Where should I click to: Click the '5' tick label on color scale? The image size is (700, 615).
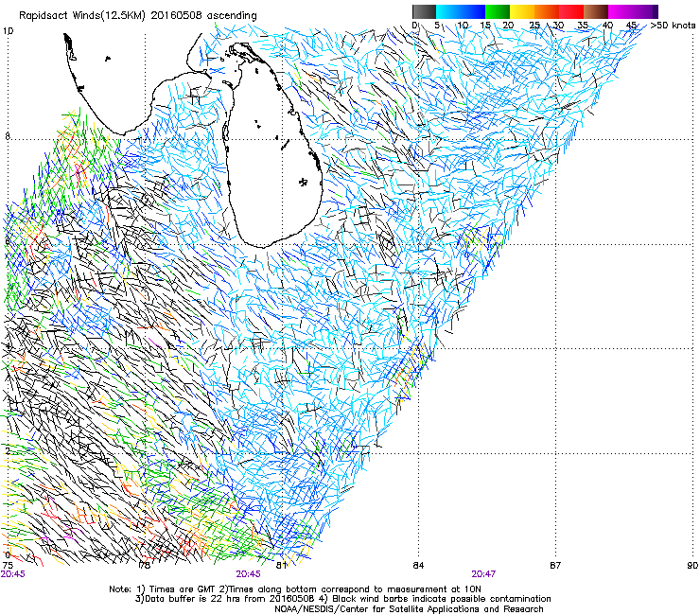(x=437, y=26)
